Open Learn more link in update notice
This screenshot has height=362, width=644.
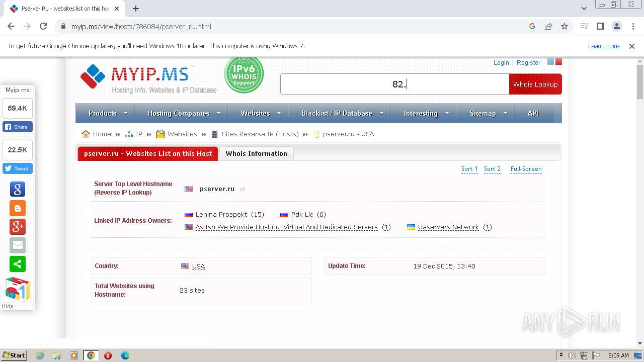pyautogui.click(x=604, y=46)
